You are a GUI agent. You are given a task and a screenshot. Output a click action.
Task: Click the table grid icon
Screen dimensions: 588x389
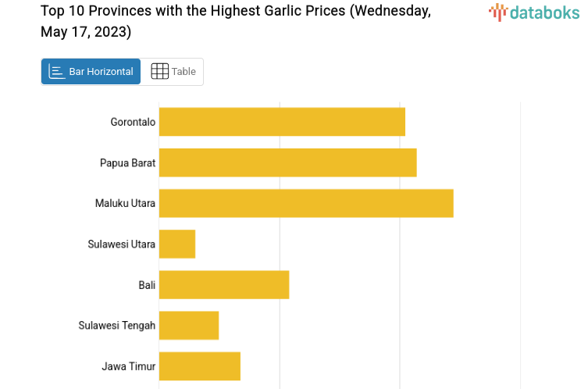(159, 72)
